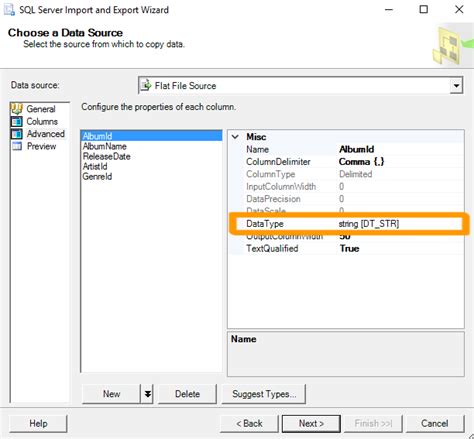This screenshot has height=439, width=474.
Task: Open the Preview page
Action: click(x=41, y=146)
